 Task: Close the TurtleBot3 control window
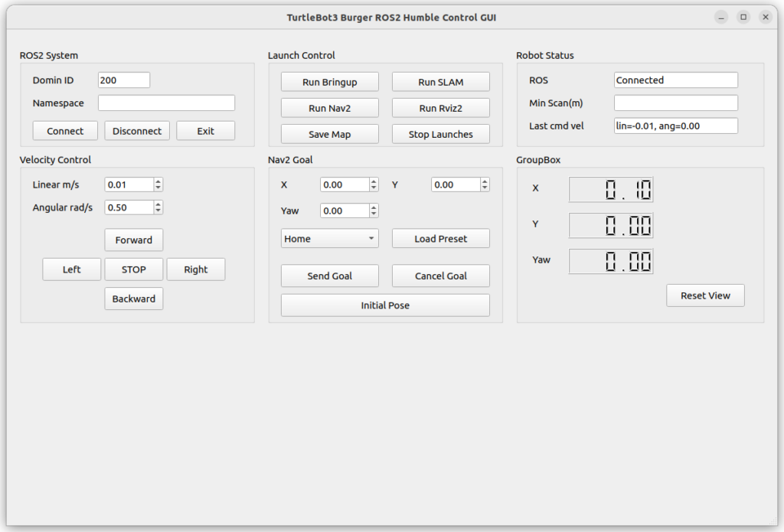[766, 18]
